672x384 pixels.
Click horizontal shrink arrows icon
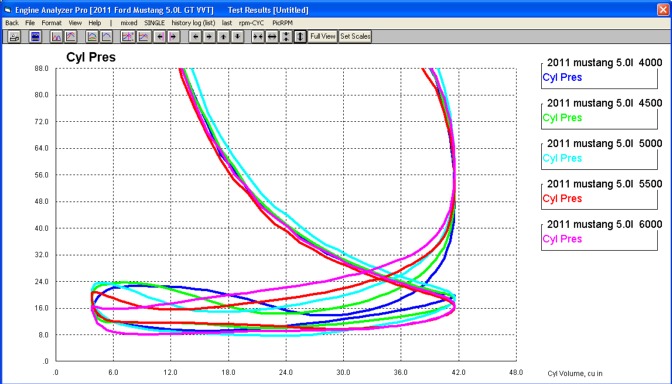tap(258, 37)
